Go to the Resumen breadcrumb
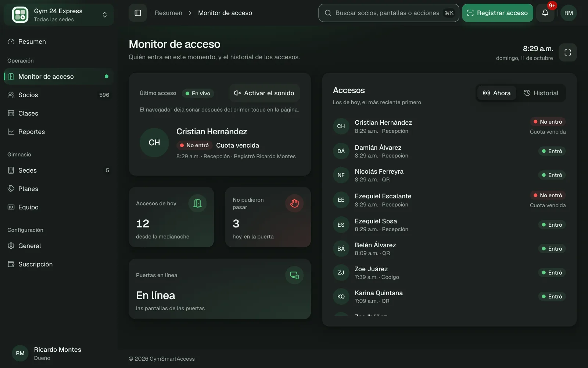 point(168,13)
